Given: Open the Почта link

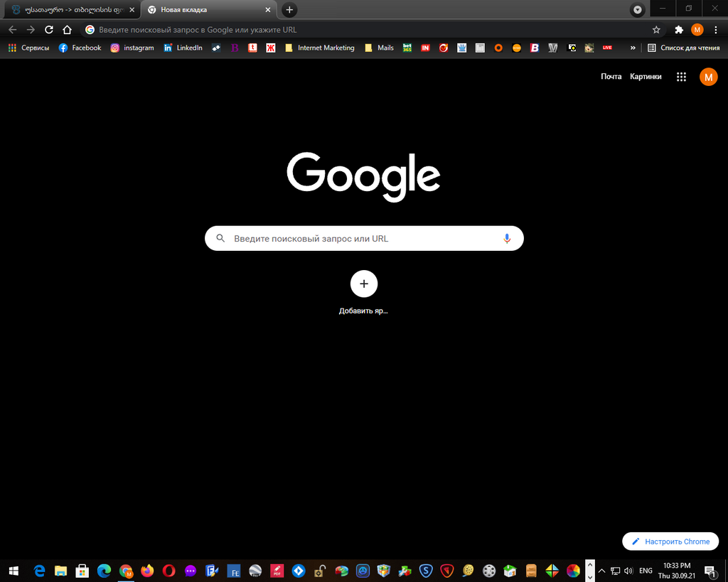Looking at the screenshot, I should [x=611, y=77].
